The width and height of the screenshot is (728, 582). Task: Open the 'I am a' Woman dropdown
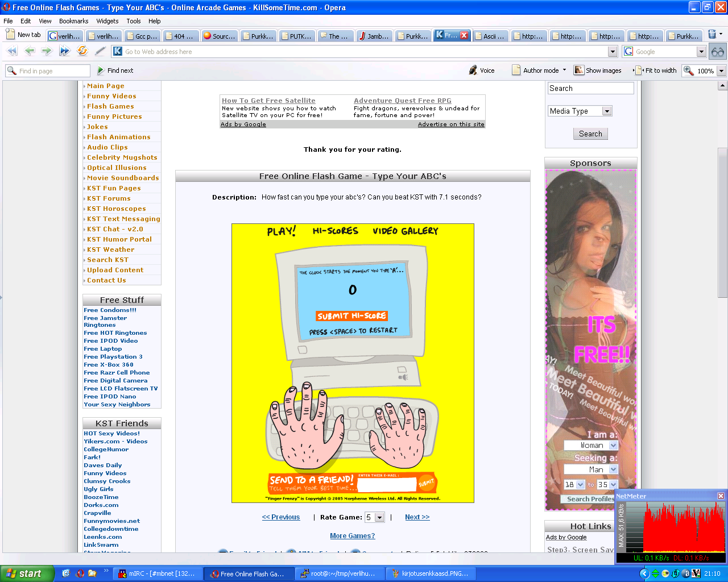coord(613,446)
